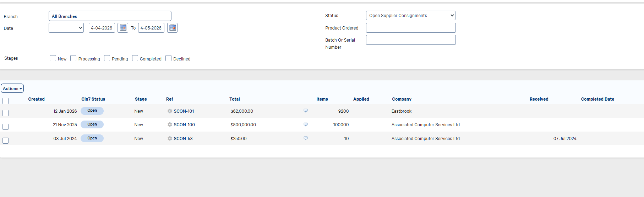Click the To date field 4-05-2026
Screen dimensions: 644x197
(x=151, y=28)
